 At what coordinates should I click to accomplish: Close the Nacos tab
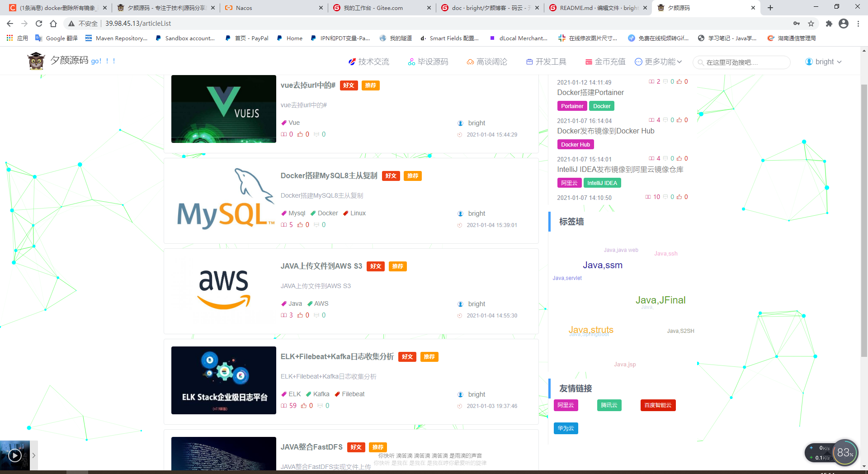(321, 8)
